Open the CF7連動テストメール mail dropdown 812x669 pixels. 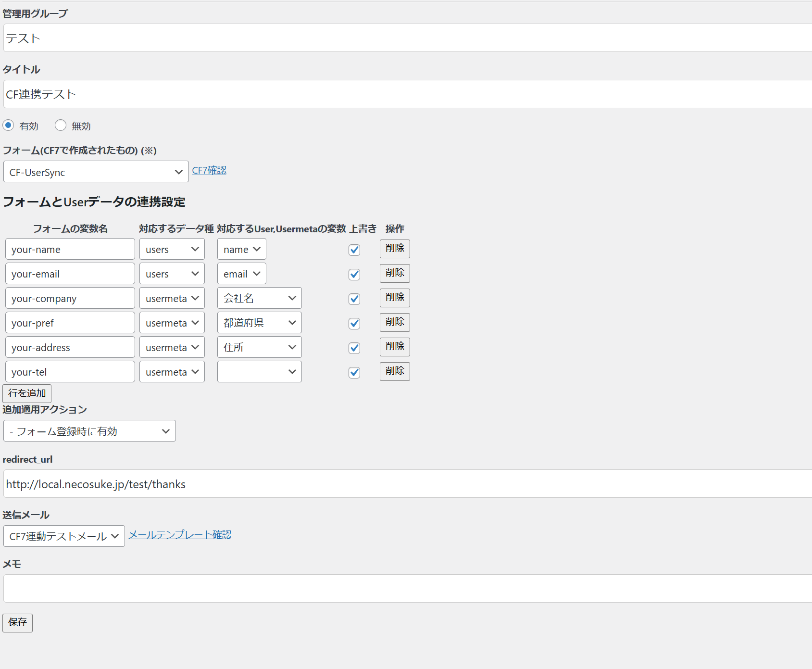click(64, 536)
